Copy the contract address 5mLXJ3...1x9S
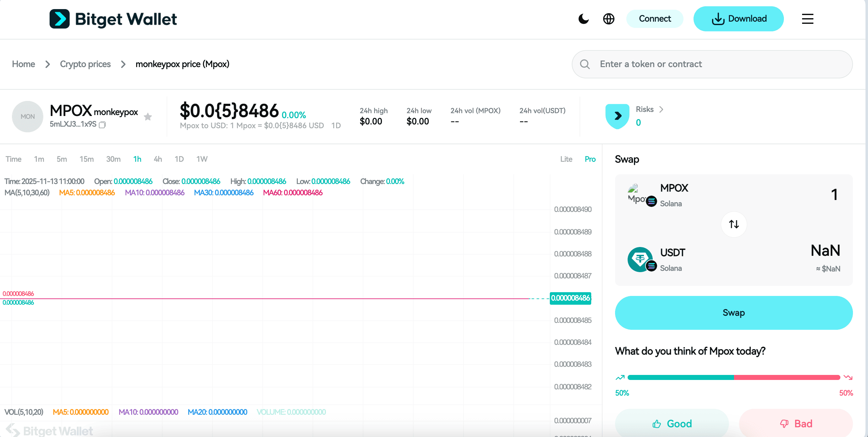This screenshot has height=437, width=868. [x=102, y=125]
